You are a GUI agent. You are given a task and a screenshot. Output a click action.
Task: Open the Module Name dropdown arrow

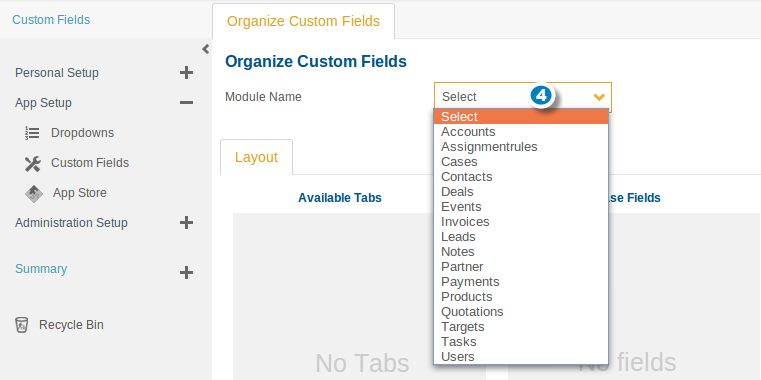coord(599,97)
